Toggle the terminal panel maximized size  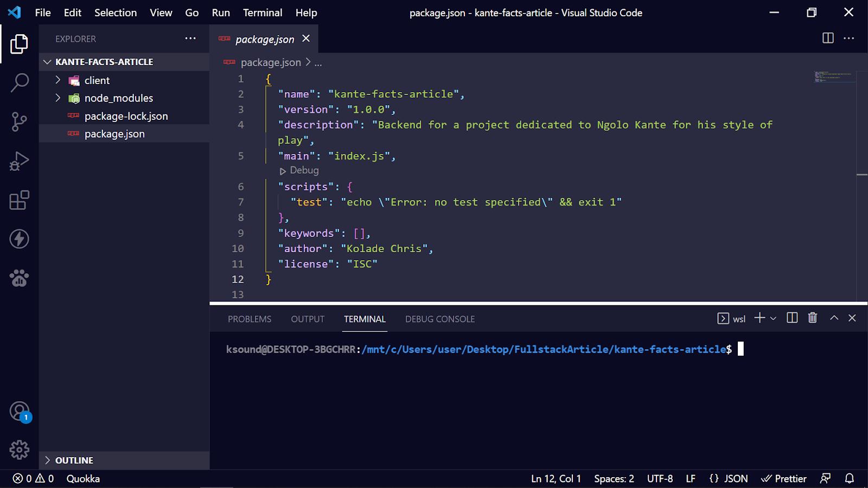(834, 318)
